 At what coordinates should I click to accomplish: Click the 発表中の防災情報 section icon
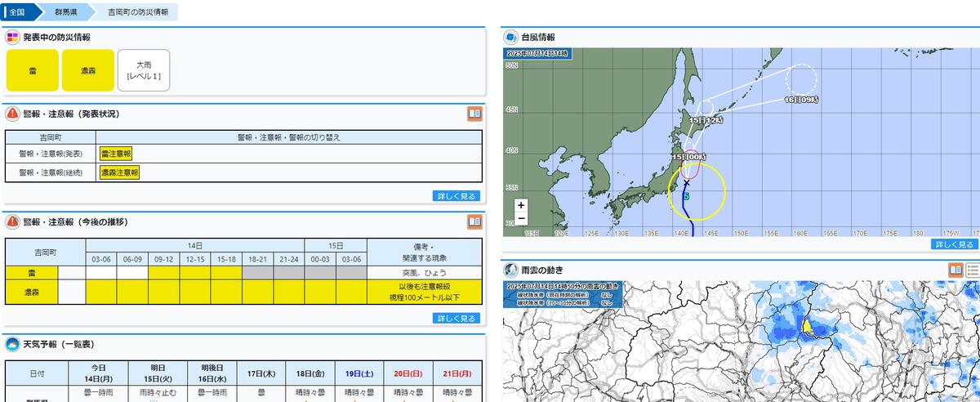(13, 37)
